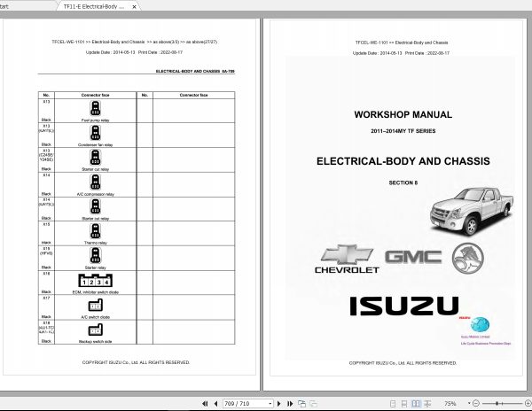Click the 75% zoom value
The height and width of the screenshot is (411, 532).
click(450, 404)
